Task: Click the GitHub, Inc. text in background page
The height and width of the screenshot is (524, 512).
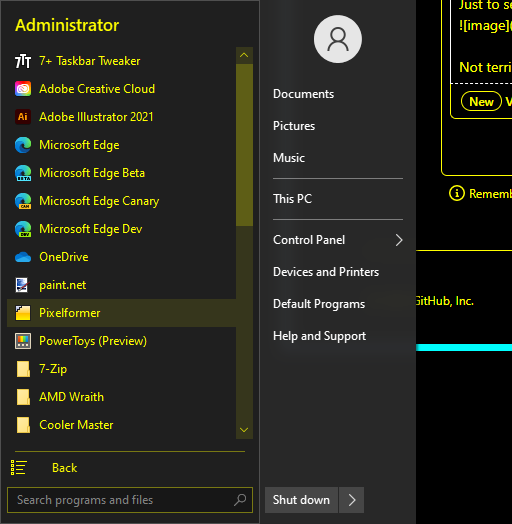Action: [x=445, y=301]
